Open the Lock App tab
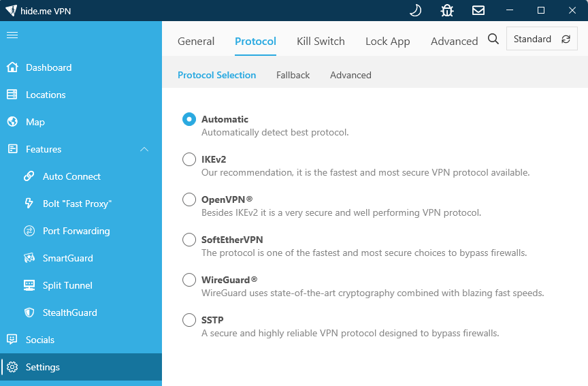 point(387,41)
